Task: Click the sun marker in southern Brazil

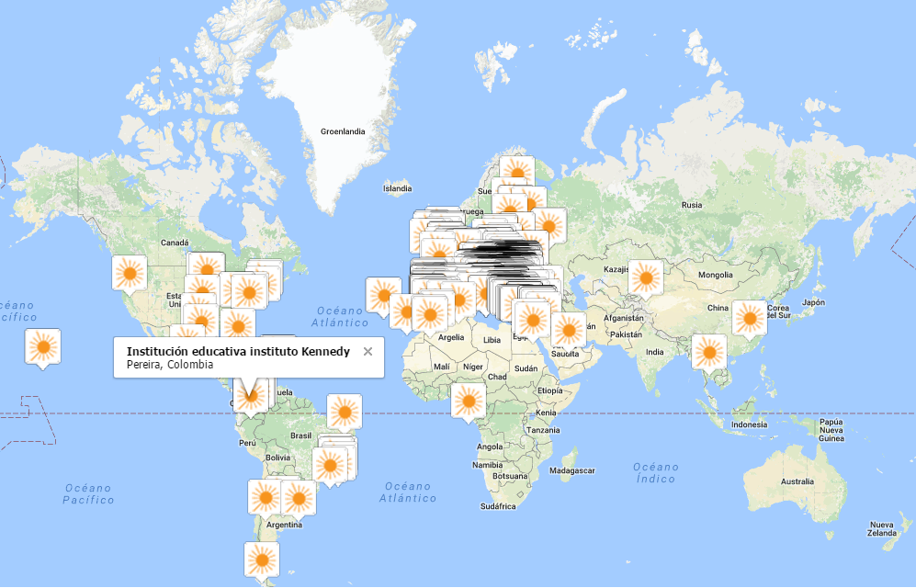Action: 330,466
